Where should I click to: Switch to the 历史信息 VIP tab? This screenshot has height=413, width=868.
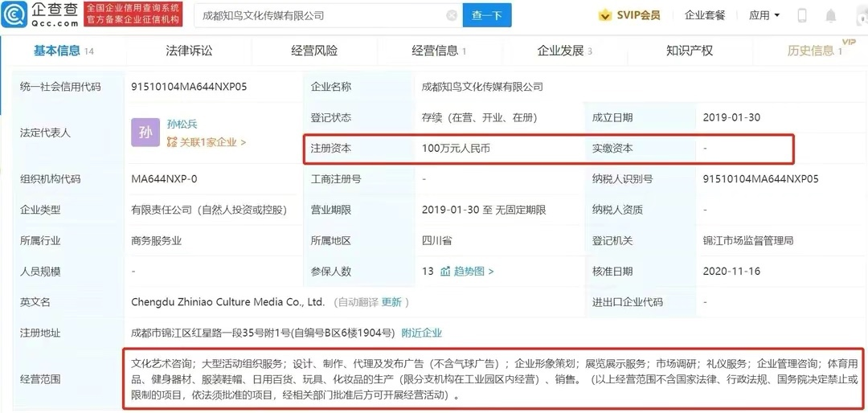(815, 51)
